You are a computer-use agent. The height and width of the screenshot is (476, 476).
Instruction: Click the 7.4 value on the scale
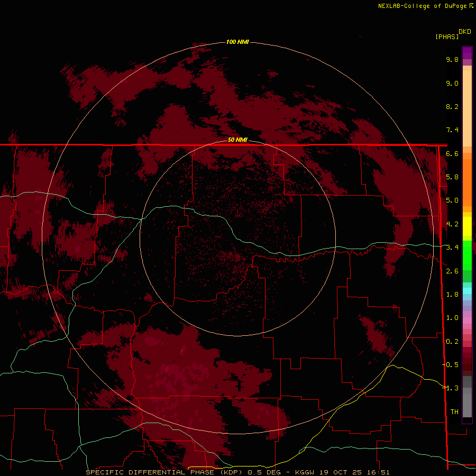click(452, 130)
